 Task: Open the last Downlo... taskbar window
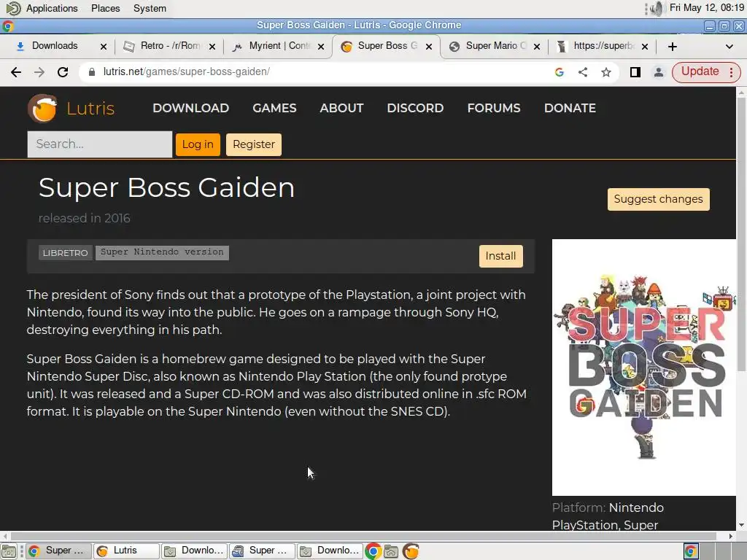[330, 551]
